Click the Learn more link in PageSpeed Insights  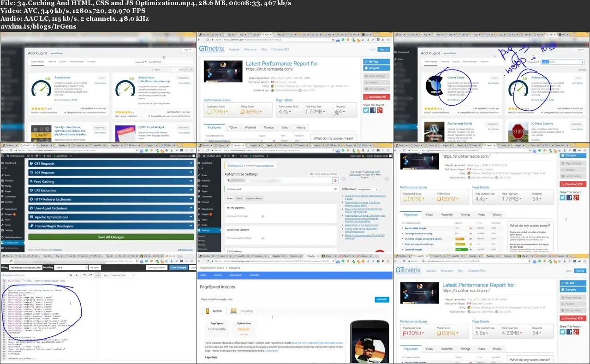[x=272, y=351]
